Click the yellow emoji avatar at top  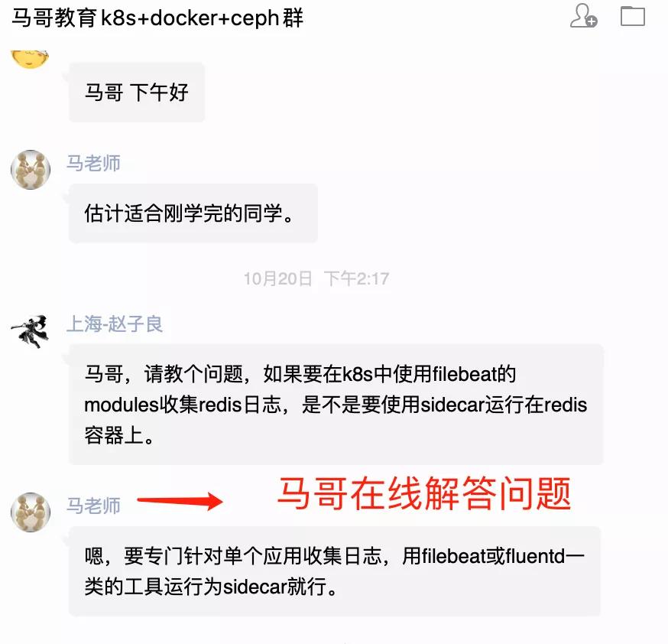pos(31,59)
